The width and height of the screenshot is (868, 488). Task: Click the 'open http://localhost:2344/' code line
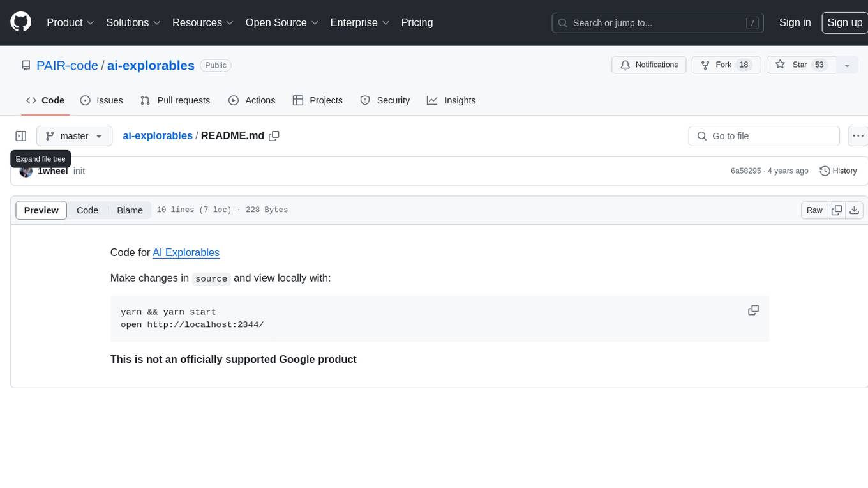192,324
